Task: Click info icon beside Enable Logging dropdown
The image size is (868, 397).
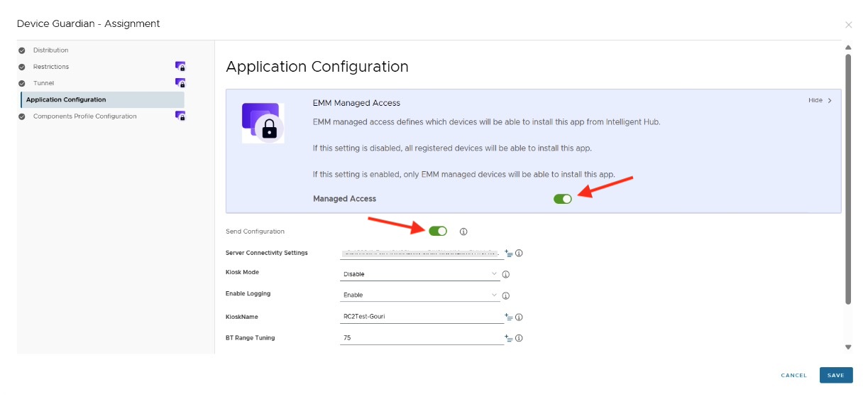Action: tap(506, 295)
